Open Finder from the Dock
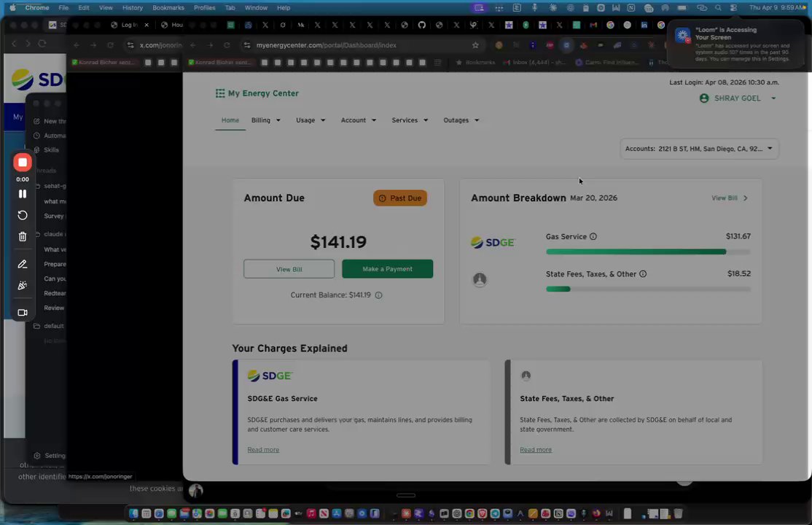Screen dimensions: 812x525 [133, 513]
